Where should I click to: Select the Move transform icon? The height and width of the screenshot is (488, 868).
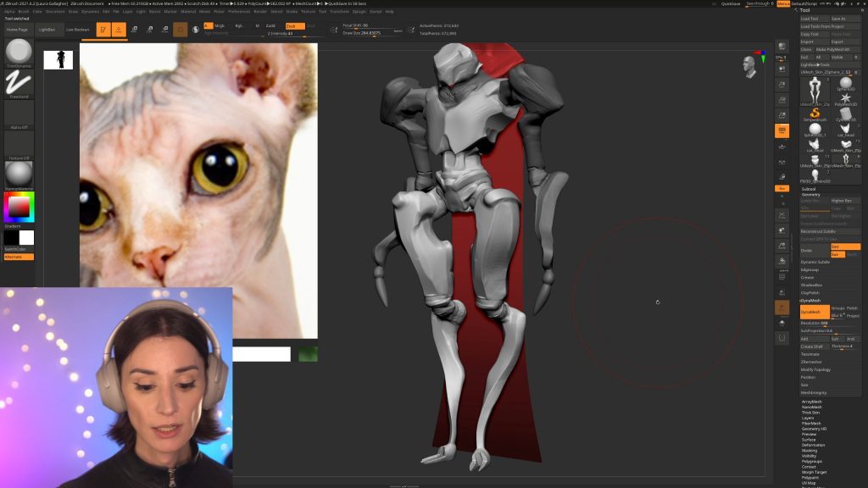(134, 30)
